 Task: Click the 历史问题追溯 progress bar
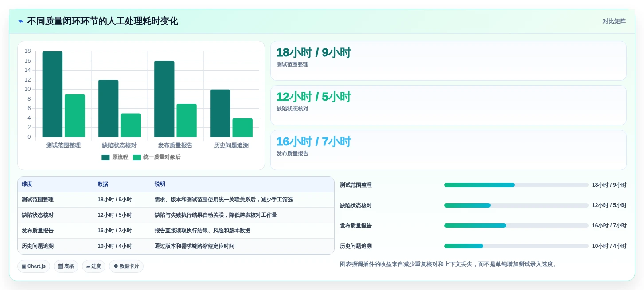(516, 246)
